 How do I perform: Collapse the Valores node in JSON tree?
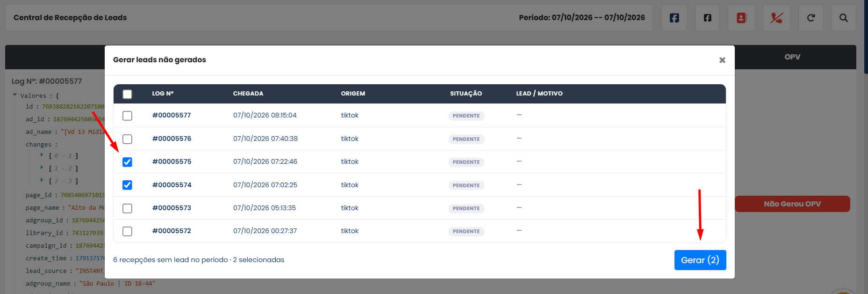pos(15,95)
